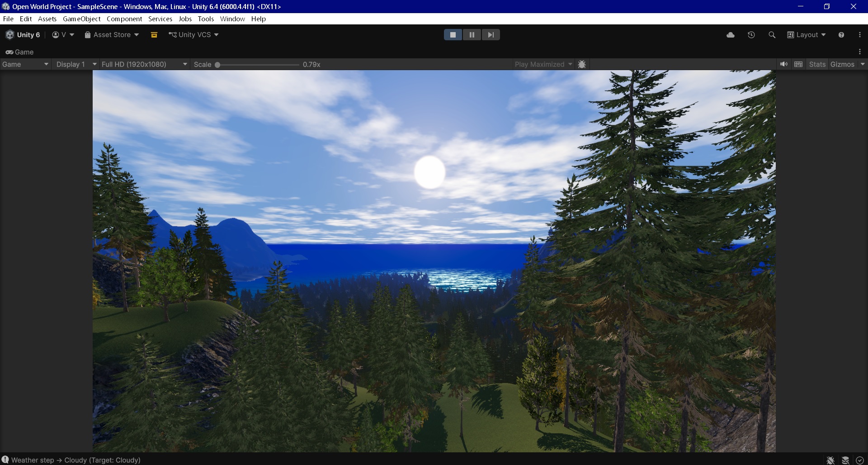Click the rendered Game view scene
868x465 pixels.
434,261
